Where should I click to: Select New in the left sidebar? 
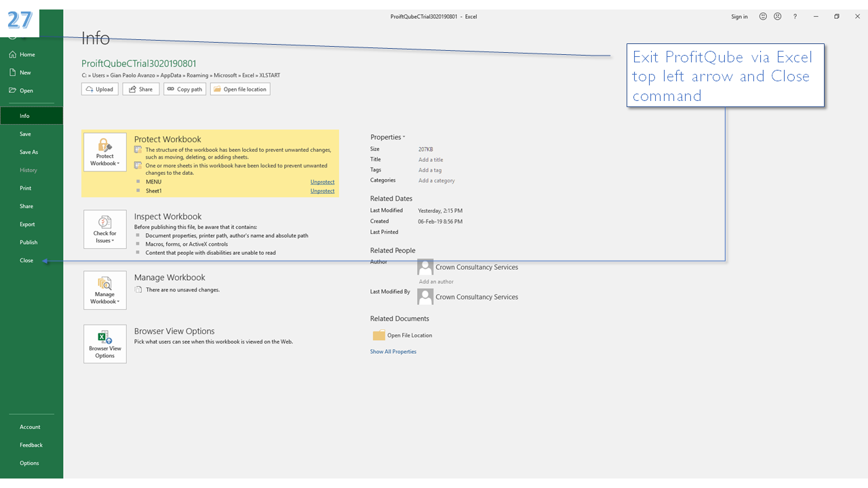click(x=25, y=73)
